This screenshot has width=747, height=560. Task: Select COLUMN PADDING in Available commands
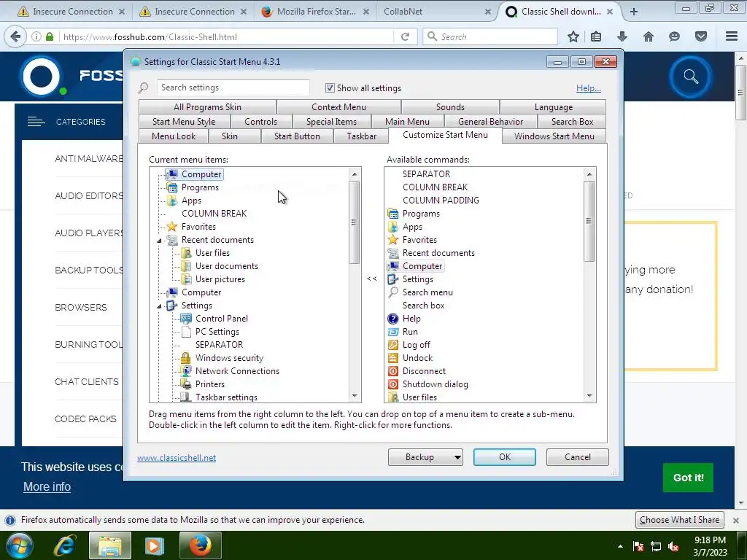(x=441, y=201)
